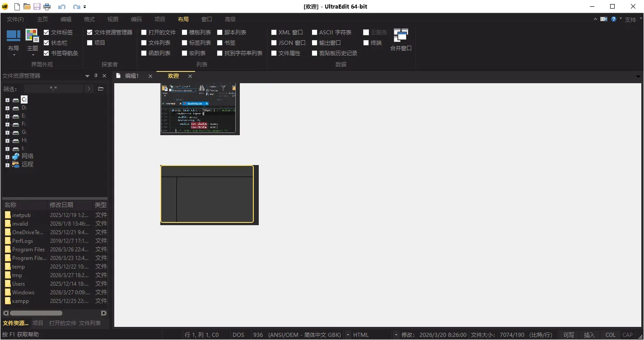Open the 文件(F) menu
This screenshot has height=340, width=644.
pos(15,19)
